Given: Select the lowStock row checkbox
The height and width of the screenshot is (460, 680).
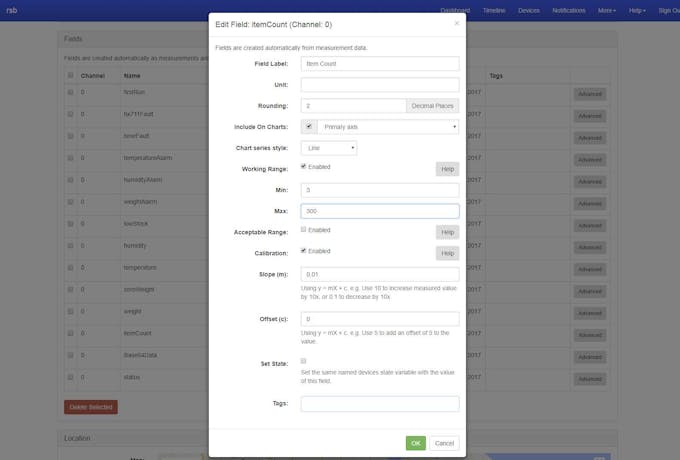Looking at the screenshot, I should tap(70, 224).
